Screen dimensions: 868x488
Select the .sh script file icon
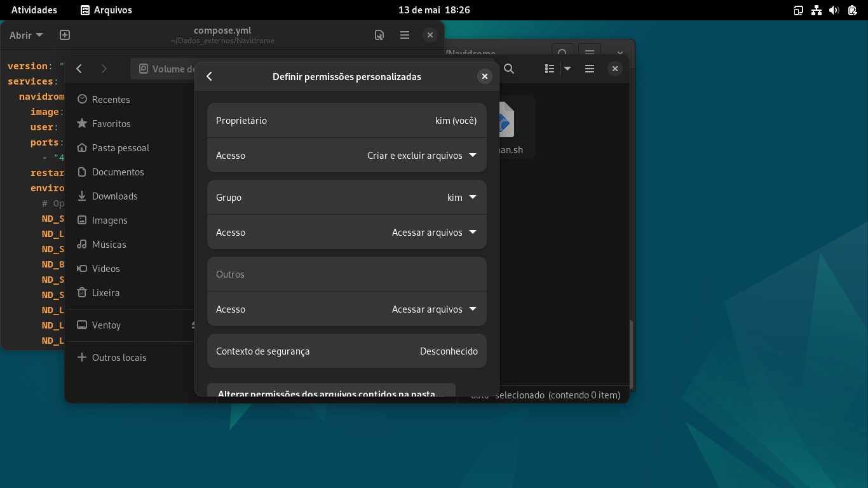coord(506,127)
